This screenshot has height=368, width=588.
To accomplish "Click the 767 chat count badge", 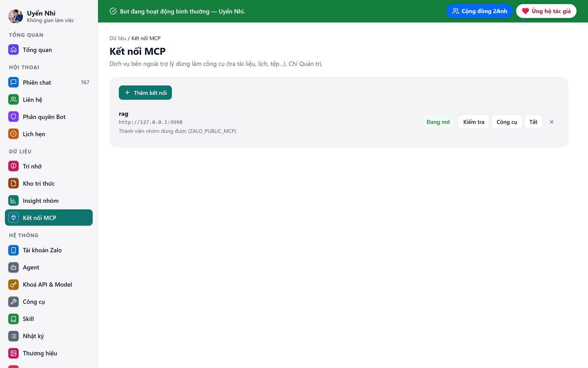I will [85, 82].
